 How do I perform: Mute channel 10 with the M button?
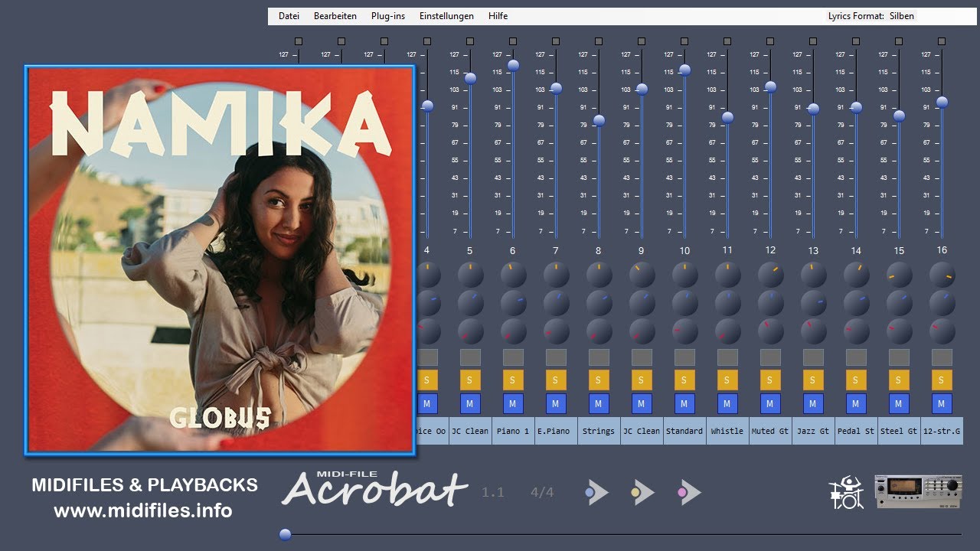(684, 403)
